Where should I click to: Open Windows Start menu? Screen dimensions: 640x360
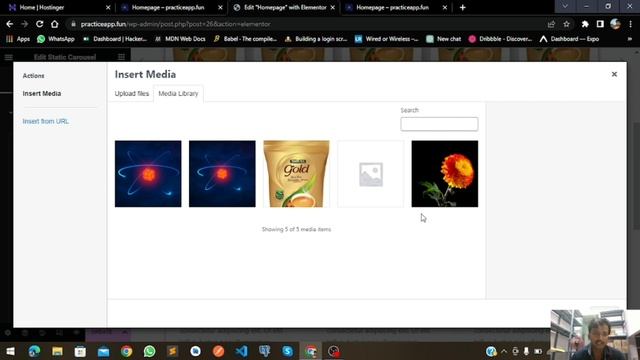[11, 351]
